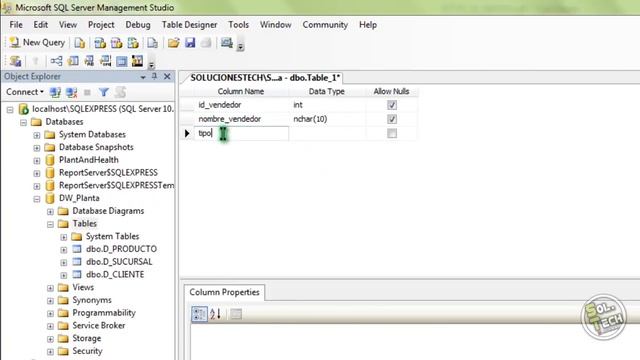Image resolution: width=640 pixels, height=360 pixels.
Task: Open the Edit menu
Action: point(40,25)
